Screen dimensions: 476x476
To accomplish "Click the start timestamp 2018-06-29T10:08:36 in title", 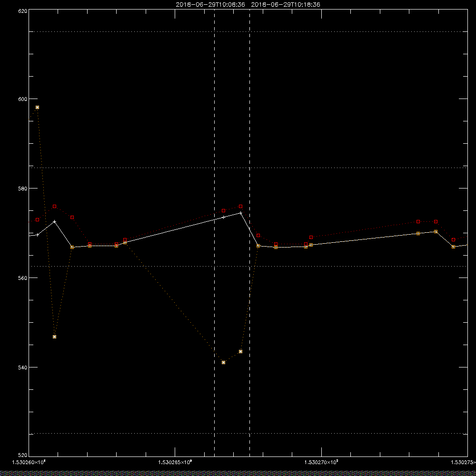I will [210, 5].
